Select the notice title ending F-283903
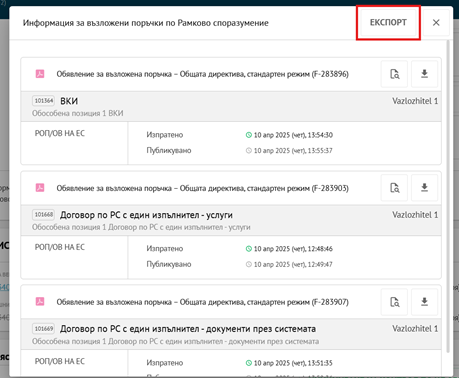The height and width of the screenshot is (378, 459). point(202,188)
